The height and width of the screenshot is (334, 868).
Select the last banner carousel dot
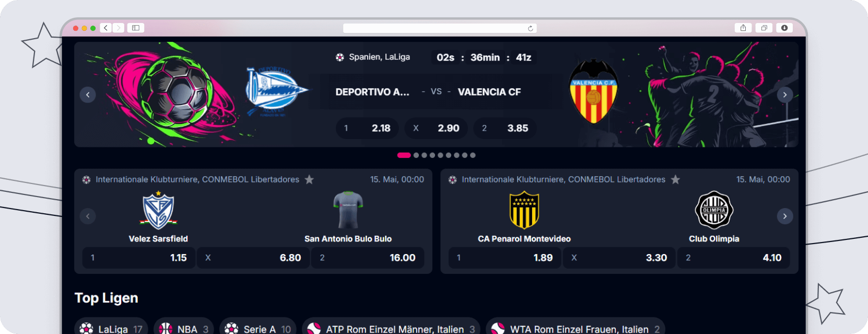473,155
